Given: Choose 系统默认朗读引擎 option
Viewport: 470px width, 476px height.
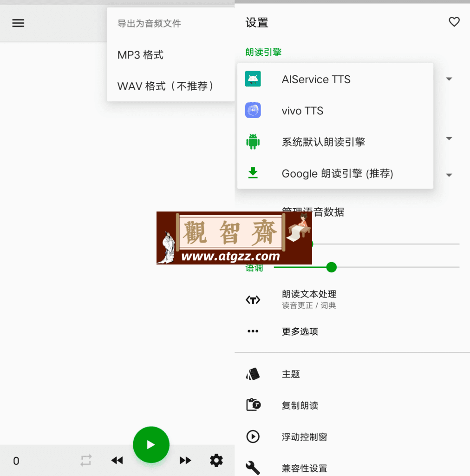Looking at the screenshot, I should tap(335, 142).
